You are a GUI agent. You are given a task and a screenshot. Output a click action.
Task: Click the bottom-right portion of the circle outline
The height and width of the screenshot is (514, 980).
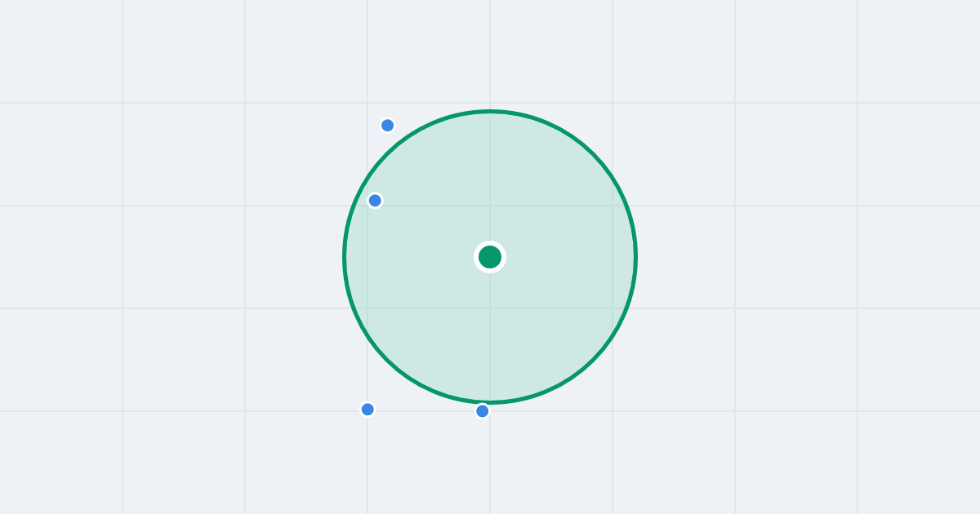coord(594,361)
